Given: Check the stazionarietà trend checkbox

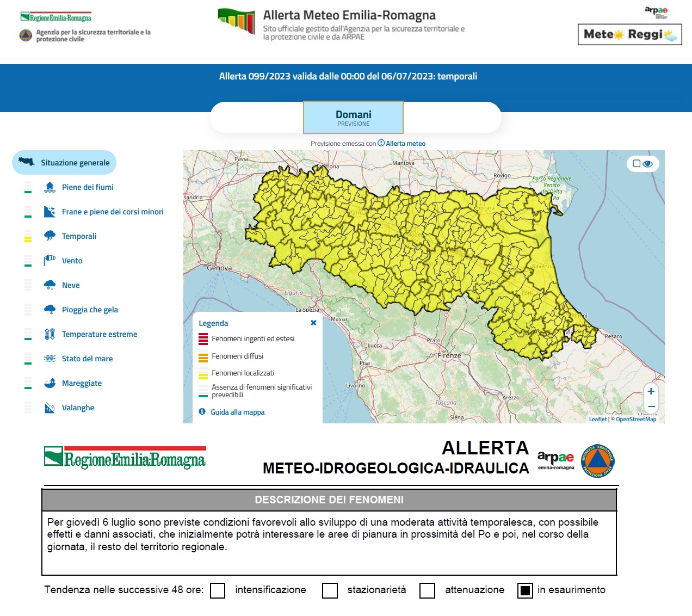Looking at the screenshot, I should pos(330,590).
